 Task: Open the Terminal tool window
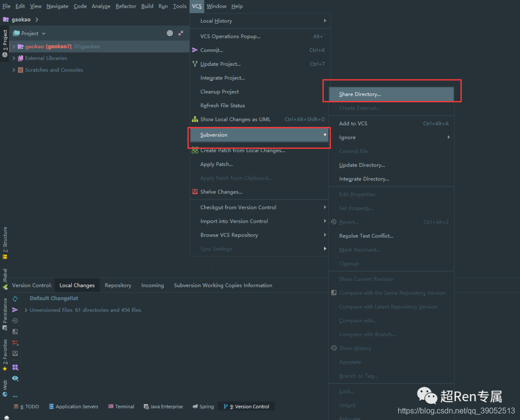(121, 407)
